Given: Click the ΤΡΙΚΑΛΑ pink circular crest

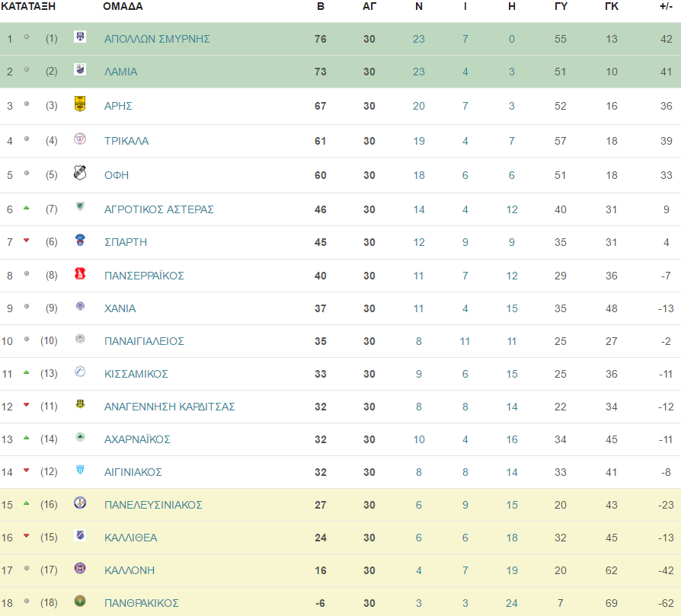Looking at the screenshot, I should click(80, 139).
